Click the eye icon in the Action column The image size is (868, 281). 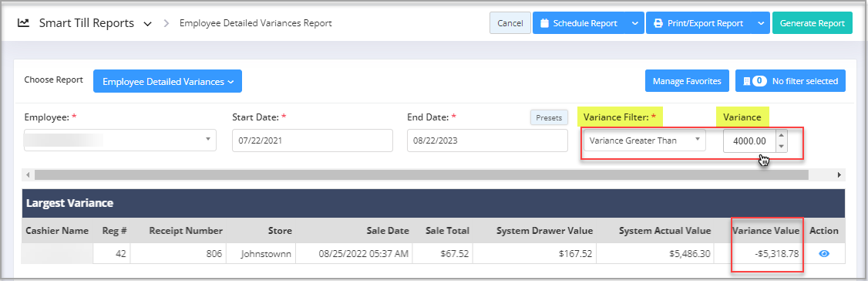(x=824, y=253)
